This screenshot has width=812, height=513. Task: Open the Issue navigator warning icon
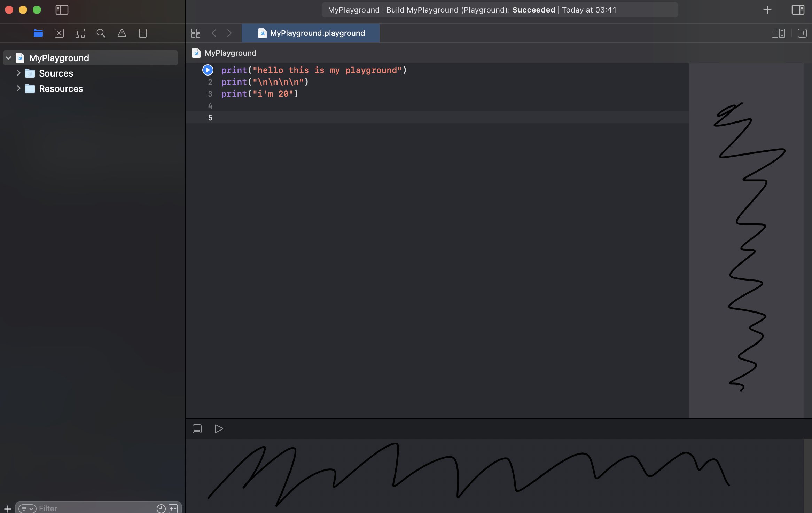(x=122, y=33)
